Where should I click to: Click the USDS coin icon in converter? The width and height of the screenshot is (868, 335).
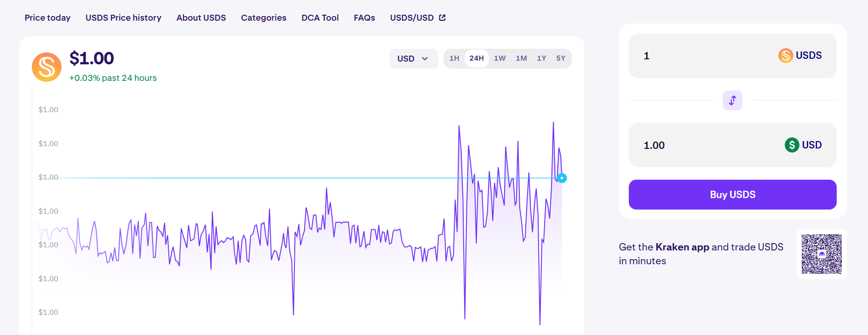(785, 56)
